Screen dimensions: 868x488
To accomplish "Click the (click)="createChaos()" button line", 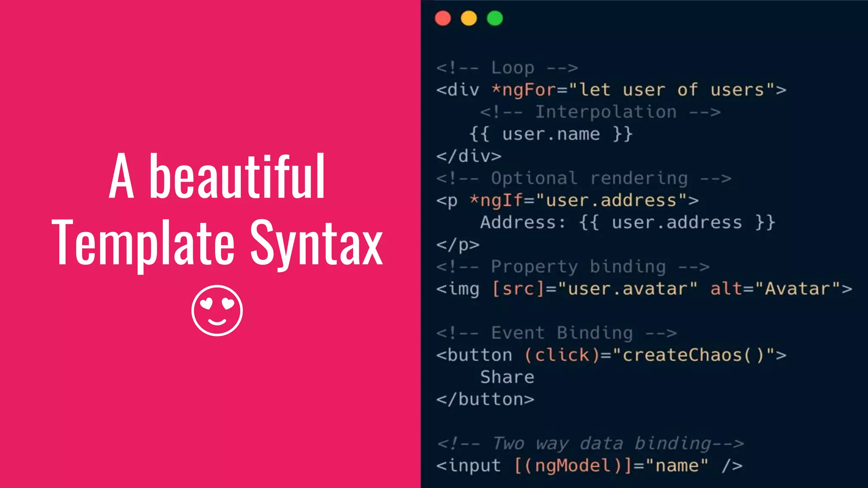I will [x=611, y=355].
